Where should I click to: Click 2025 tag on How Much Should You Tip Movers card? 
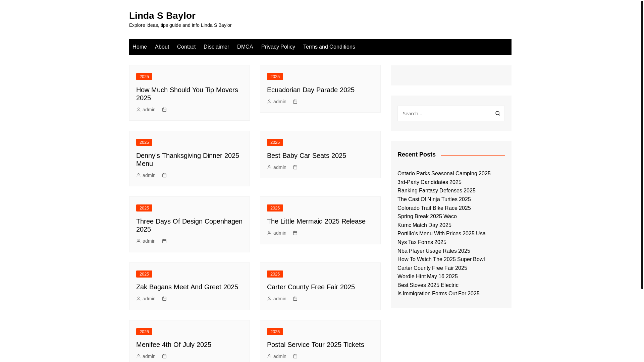click(144, 77)
